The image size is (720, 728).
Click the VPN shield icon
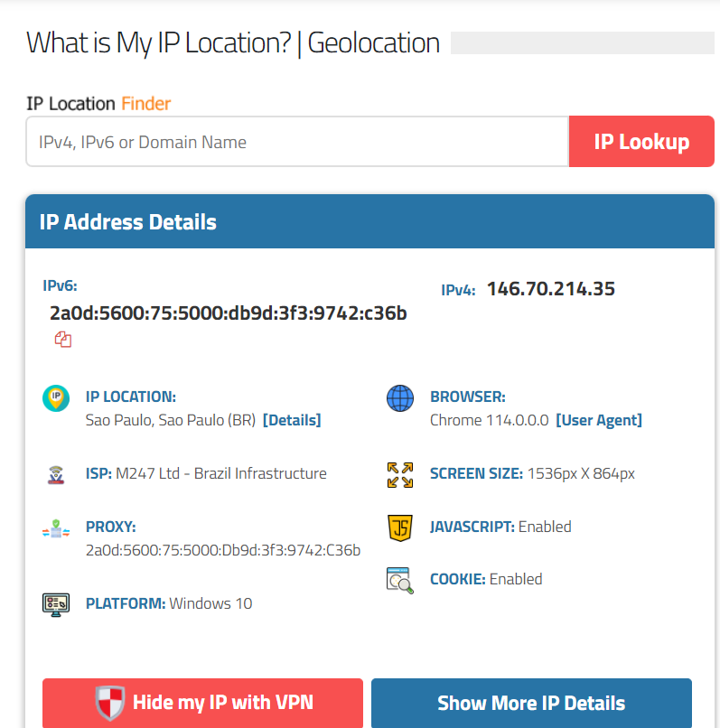pos(109,703)
